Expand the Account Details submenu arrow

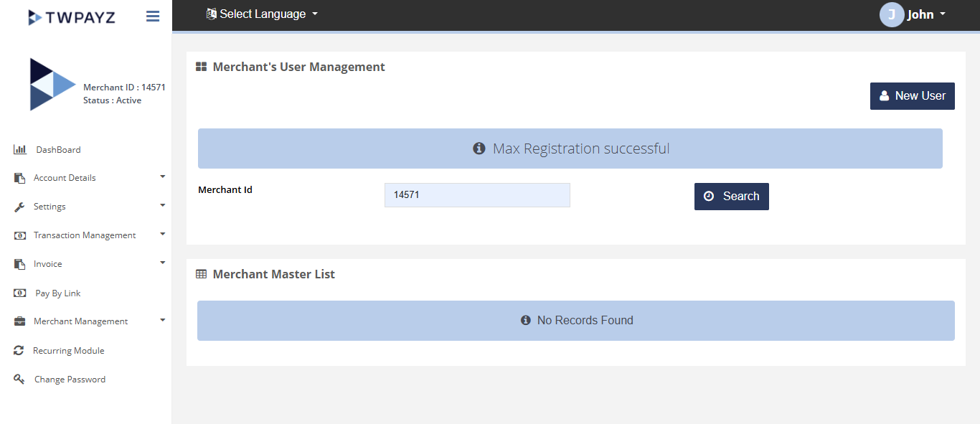[163, 176]
